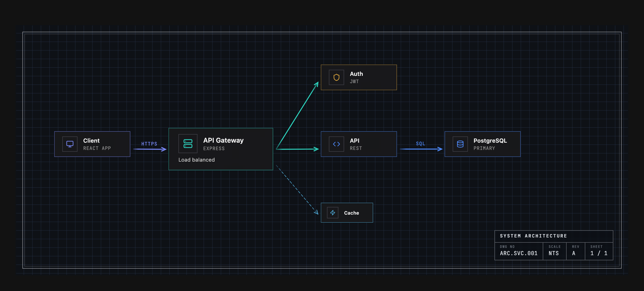This screenshot has height=291, width=644.
Task: Click the SHEET field label
Action: click(x=596, y=247)
